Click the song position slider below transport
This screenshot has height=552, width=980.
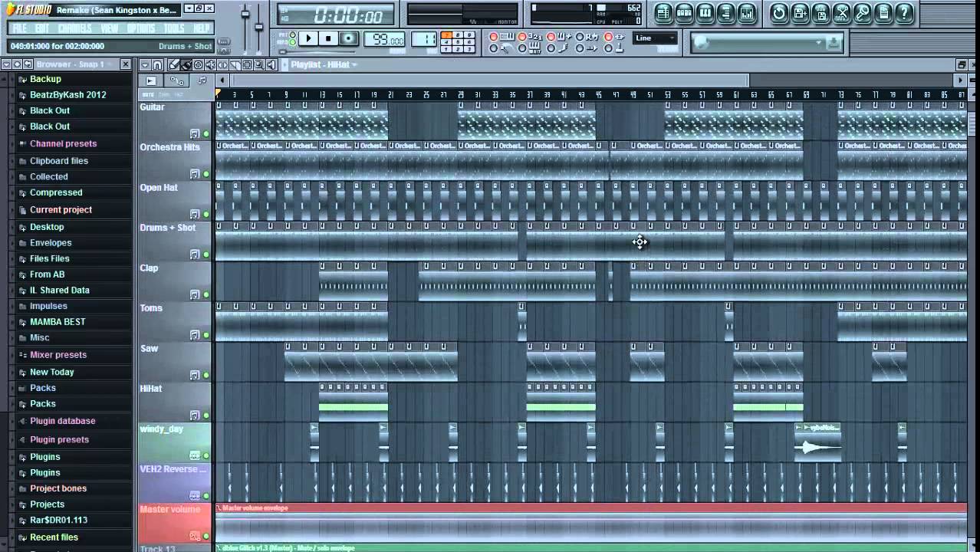pyautogui.click(x=317, y=51)
